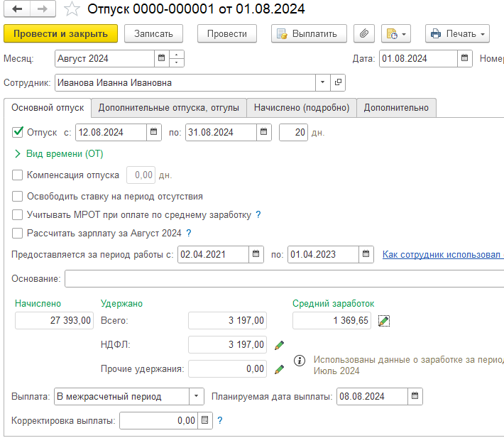Edit Прочие удержания with the pencil icon
Viewport: 504px width, 438px height.
(279, 369)
